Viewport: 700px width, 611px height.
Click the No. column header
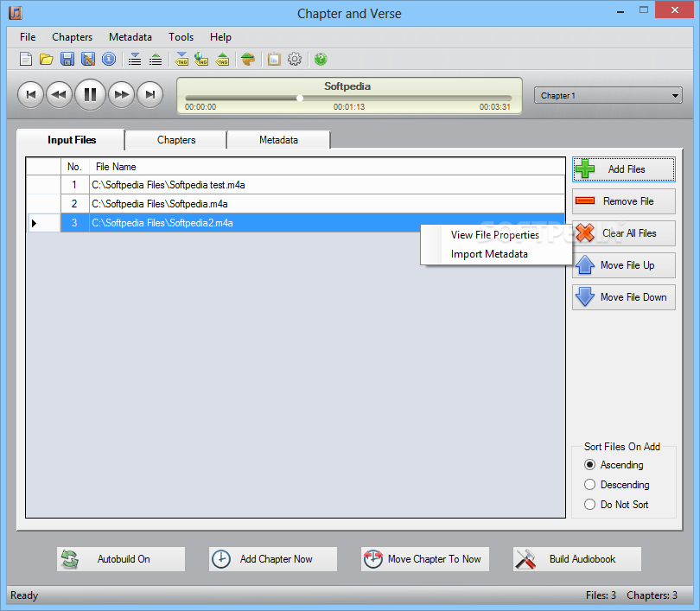tap(74, 167)
